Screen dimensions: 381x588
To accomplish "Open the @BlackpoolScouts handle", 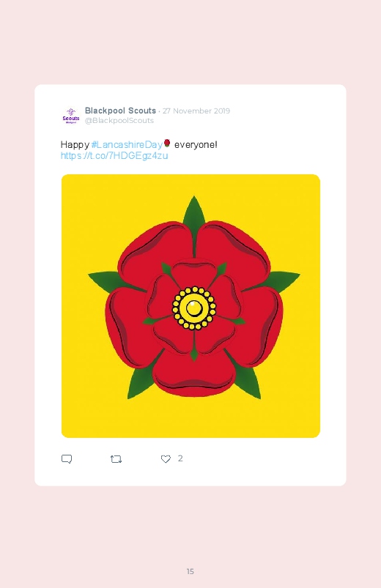I will point(119,120).
